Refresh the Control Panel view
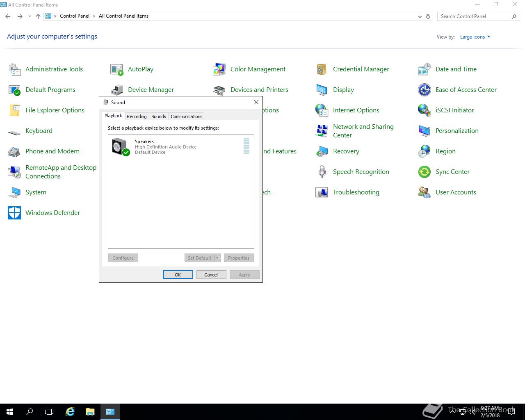This screenshot has height=420, width=525. pyautogui.click(x=428, y=16)
